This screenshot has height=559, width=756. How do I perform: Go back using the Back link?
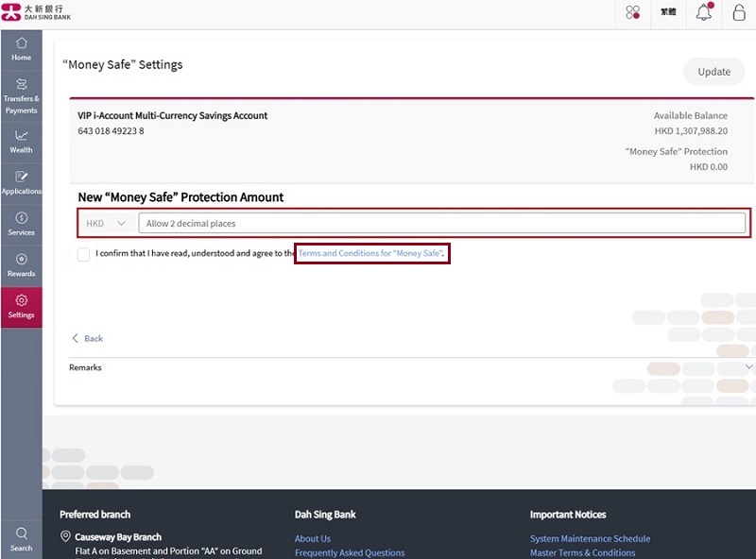[88, 338]
